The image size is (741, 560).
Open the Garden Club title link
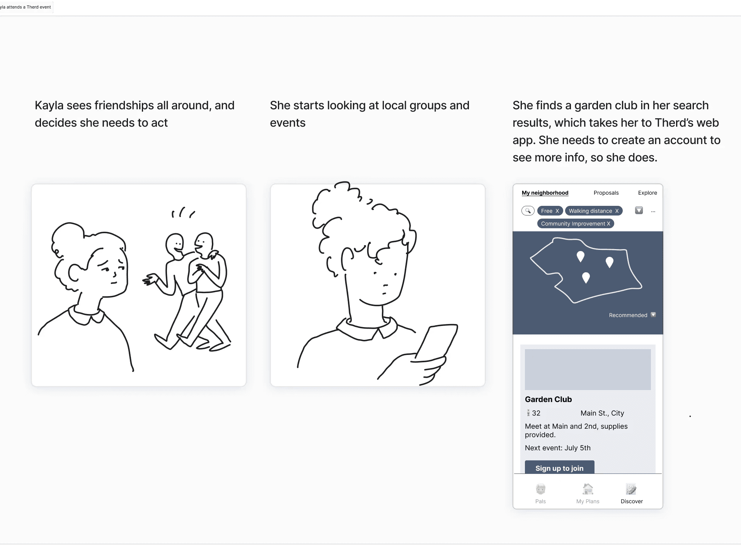(x=548, y=399)
